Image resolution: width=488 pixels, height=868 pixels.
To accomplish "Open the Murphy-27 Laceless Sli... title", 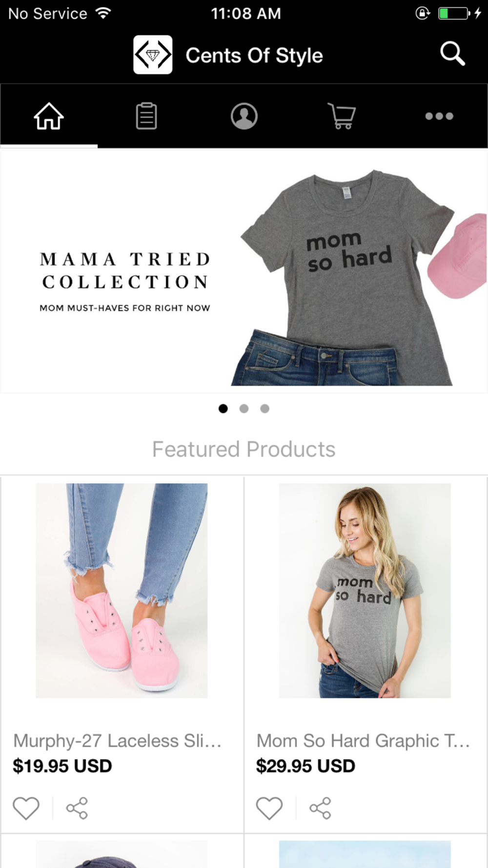I will 117,741.
